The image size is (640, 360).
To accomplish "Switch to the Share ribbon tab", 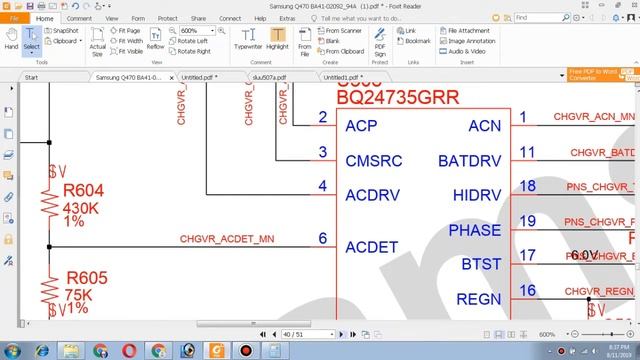I will 198,18.
